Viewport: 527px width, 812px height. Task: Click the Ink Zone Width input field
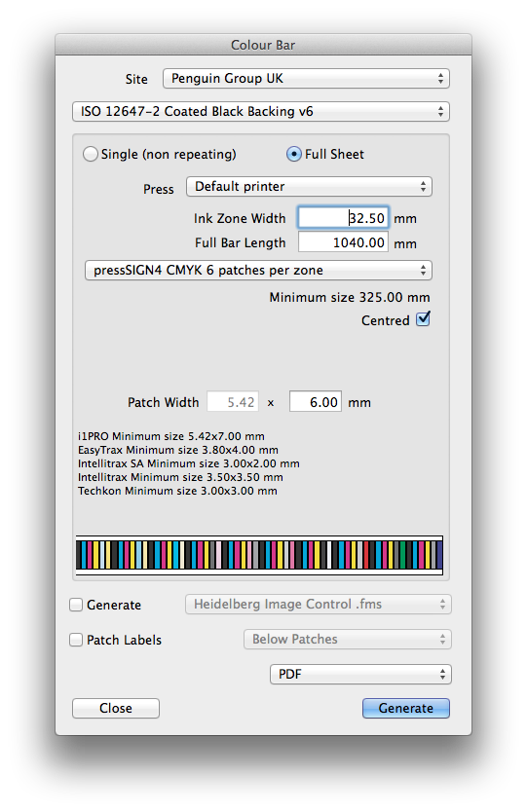(343, 218)
